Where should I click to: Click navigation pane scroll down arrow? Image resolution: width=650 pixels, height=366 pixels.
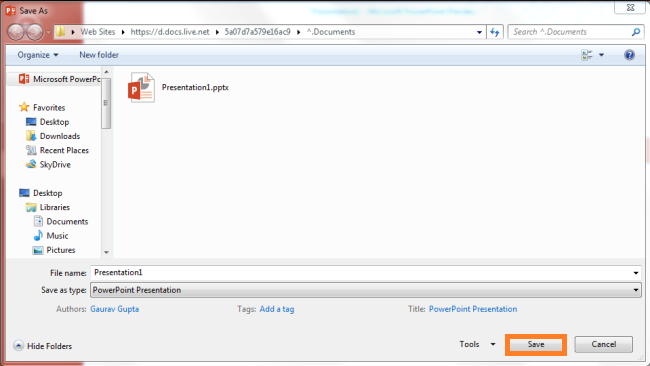click(106, 252)
